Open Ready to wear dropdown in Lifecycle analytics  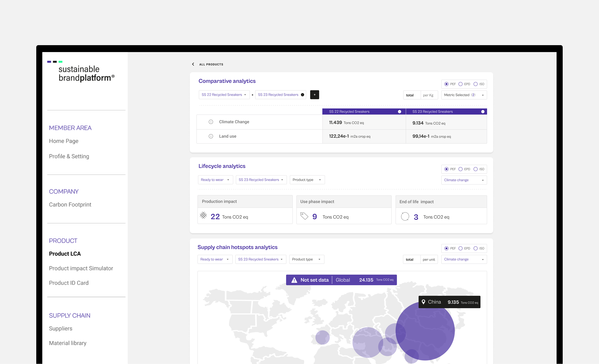(x=215, y=180)
